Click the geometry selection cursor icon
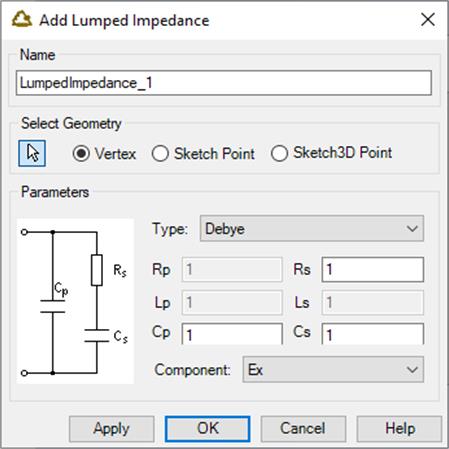The width and height of the screenshot is (449, 449). pyautogui.click(x=32, y=153)
